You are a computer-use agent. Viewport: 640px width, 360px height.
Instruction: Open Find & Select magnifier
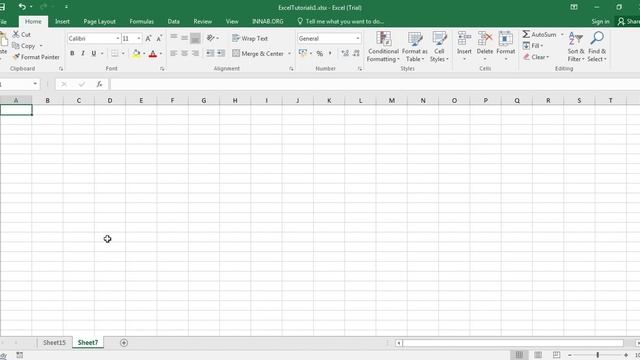[597, 47]
